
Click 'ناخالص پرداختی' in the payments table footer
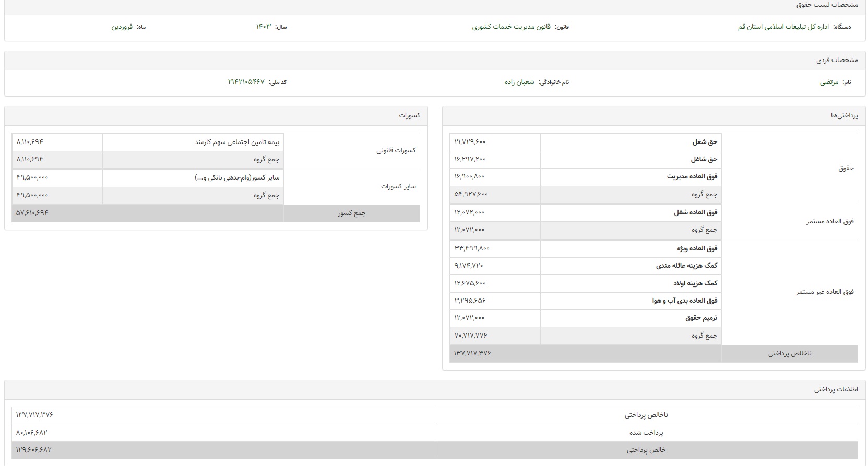click(790, 354)
